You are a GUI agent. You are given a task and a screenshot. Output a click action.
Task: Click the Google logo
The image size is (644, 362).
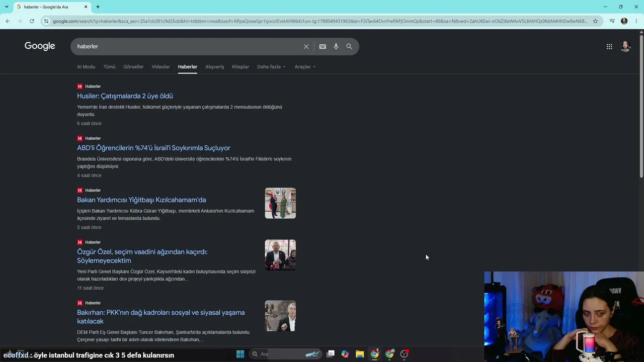click(40, 46)
